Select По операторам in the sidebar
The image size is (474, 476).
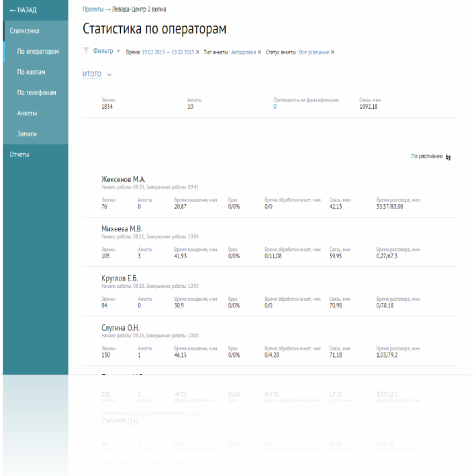[x=38, y=51]
